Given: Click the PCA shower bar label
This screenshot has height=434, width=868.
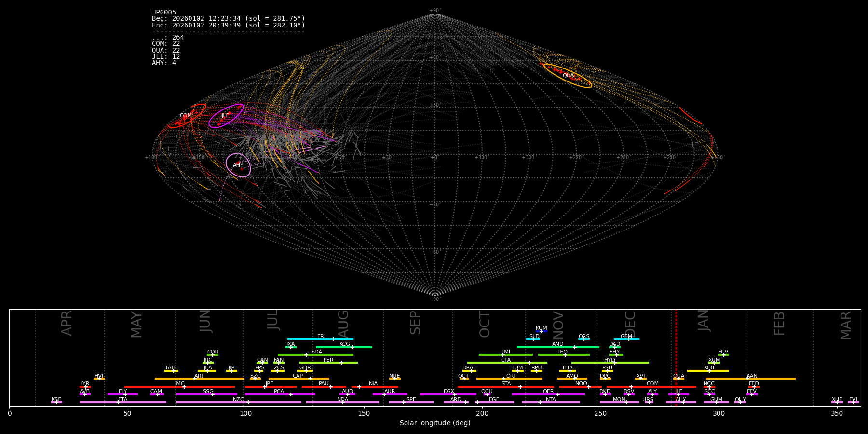Looking at the screenshot, I should 279,392.
